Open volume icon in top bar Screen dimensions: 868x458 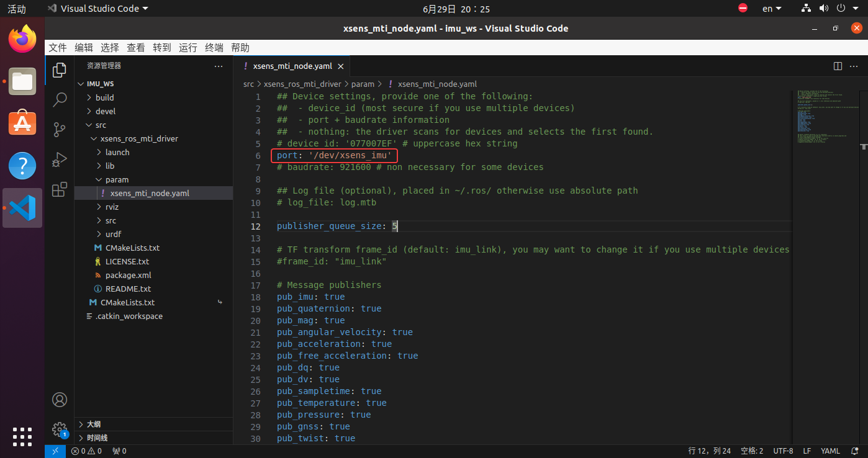824,9
